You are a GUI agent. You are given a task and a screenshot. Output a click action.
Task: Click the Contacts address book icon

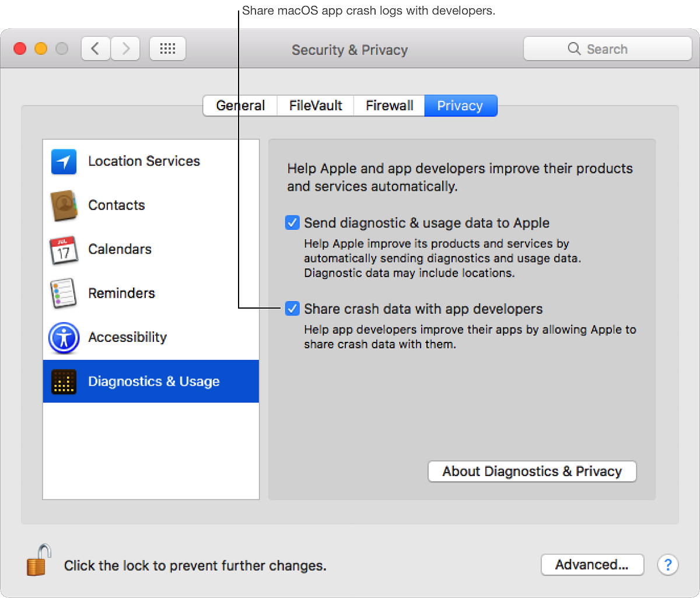tap(64, 205)
